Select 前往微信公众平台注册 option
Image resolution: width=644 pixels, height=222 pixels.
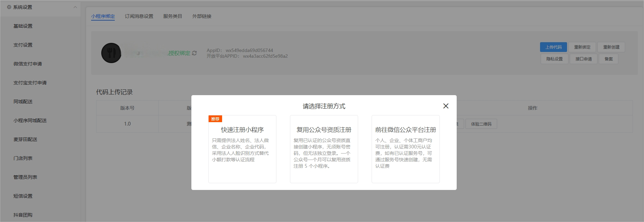coord(405,149)
